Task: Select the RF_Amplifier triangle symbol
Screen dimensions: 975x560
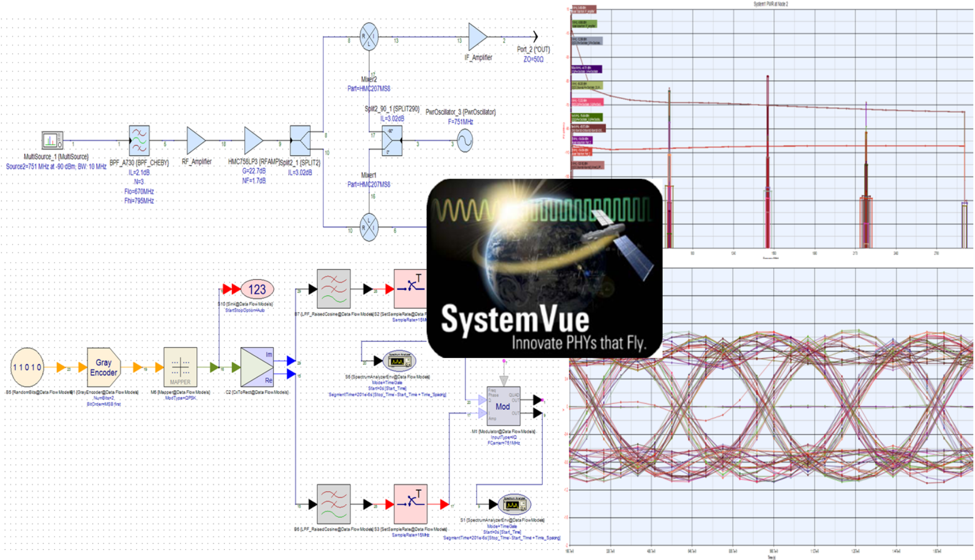Action: [x=195, y=140]
